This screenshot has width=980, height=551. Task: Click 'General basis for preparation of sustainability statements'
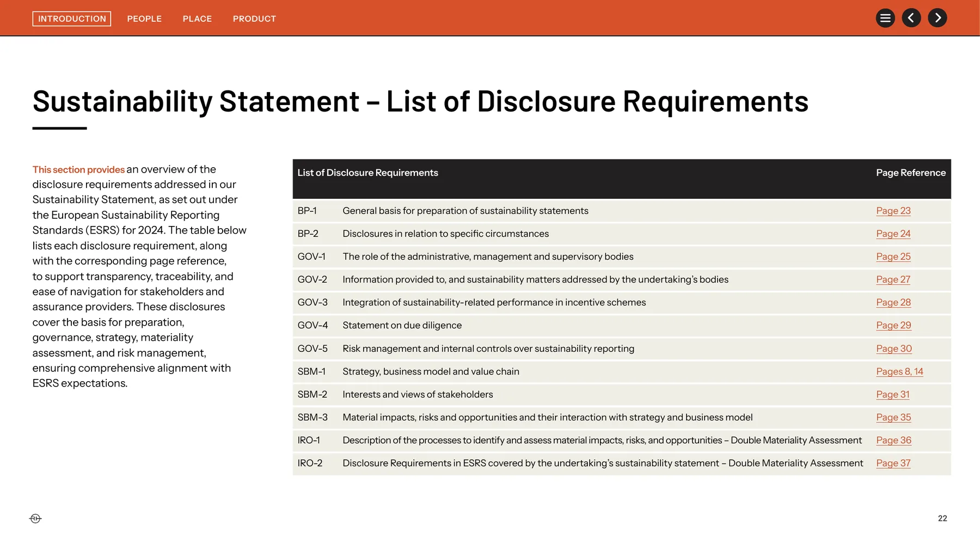coord(465,211)
